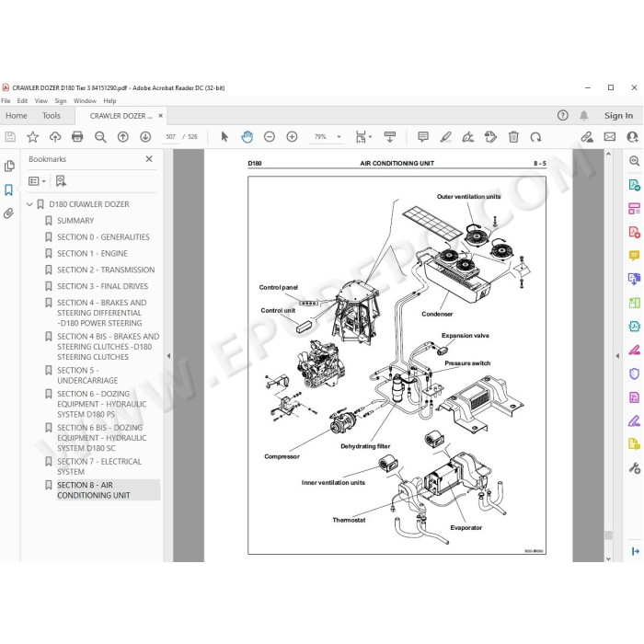Zoom in with the plus button
This screenshot has width=644, height=644.
pos(292,137)
